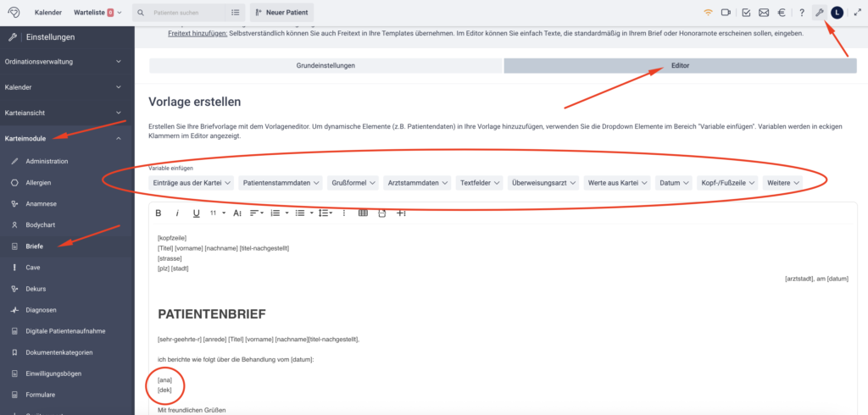
Task: Open the numbered list dropdown
Action: tap(278, 213)
